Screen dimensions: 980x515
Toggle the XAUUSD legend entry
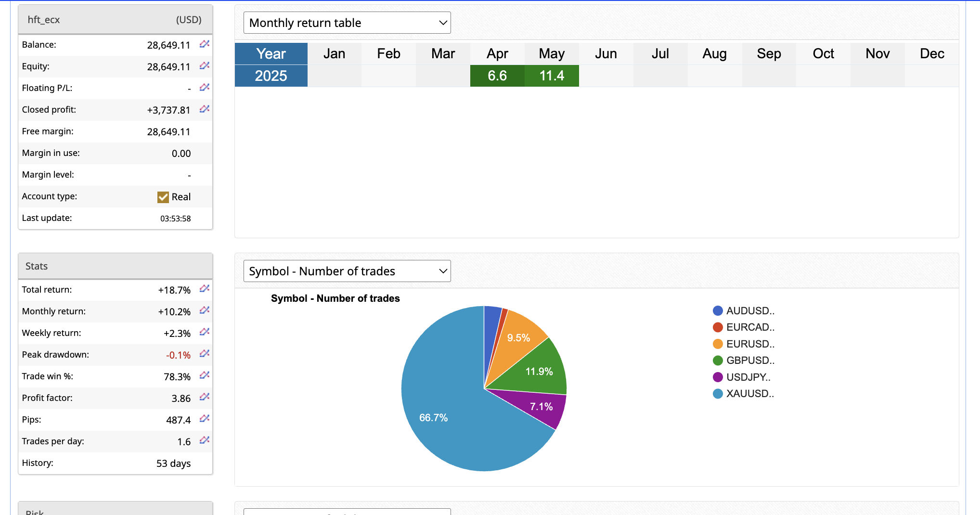749,394
